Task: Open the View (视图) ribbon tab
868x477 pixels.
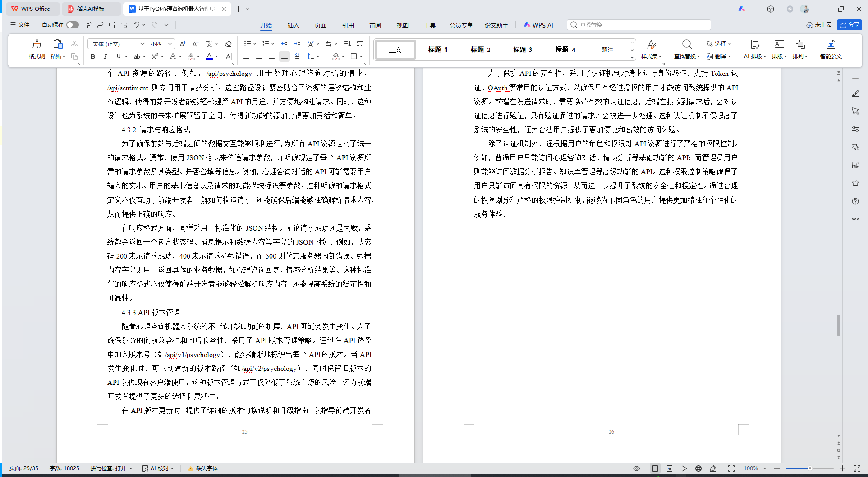Action: [403, 25]
